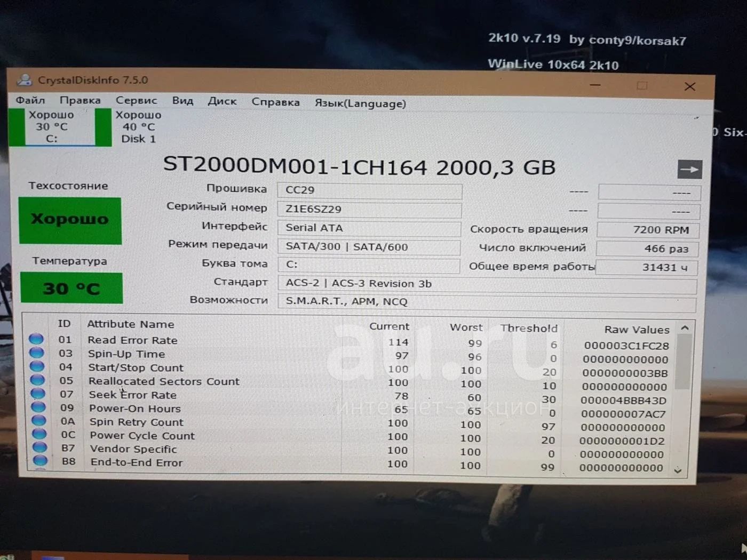
Task: Click the Прошивка field showing CC29
Action: click(370, 190)
